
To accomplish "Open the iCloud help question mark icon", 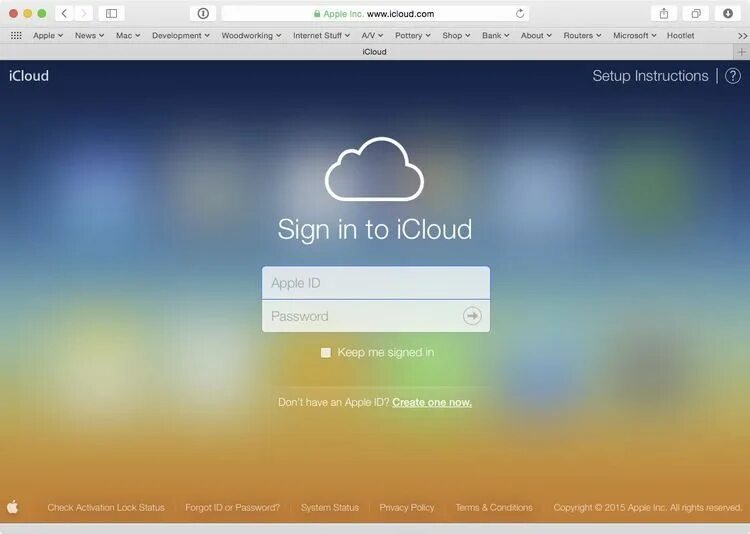I will pos(733,76).
